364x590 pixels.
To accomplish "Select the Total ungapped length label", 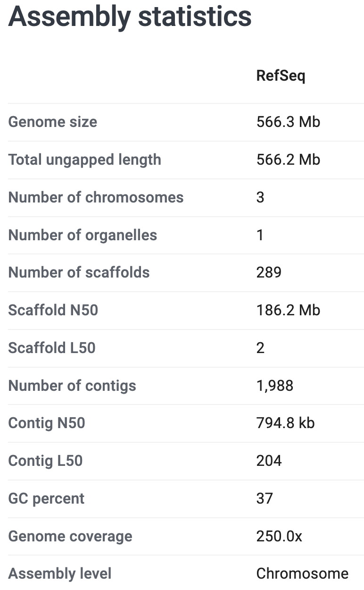I will tap(85, 160).
